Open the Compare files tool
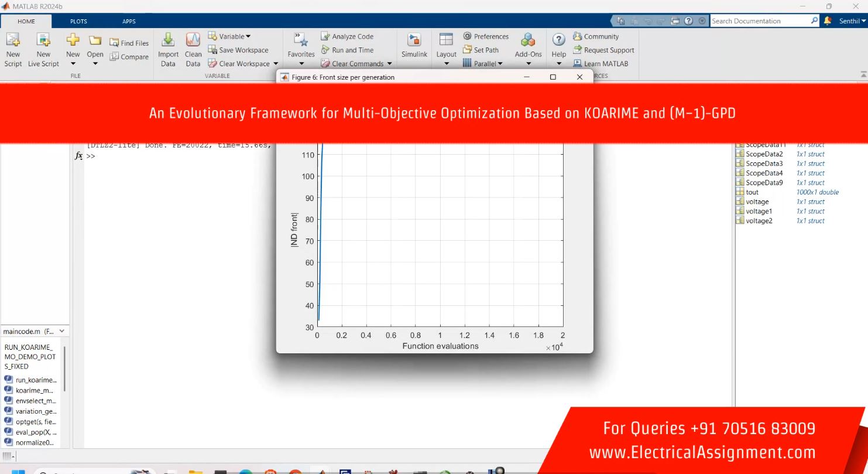The image size is (868, 474). pos(129,57)
